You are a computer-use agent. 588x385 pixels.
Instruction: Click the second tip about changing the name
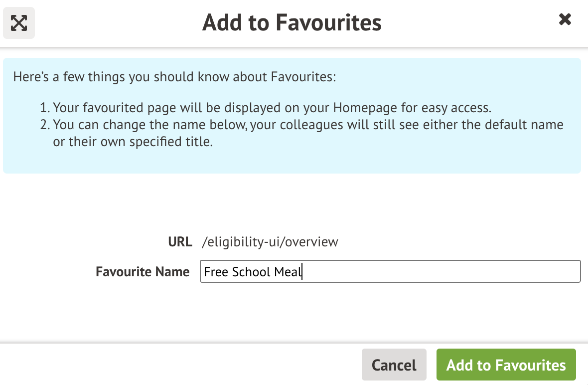308,124
